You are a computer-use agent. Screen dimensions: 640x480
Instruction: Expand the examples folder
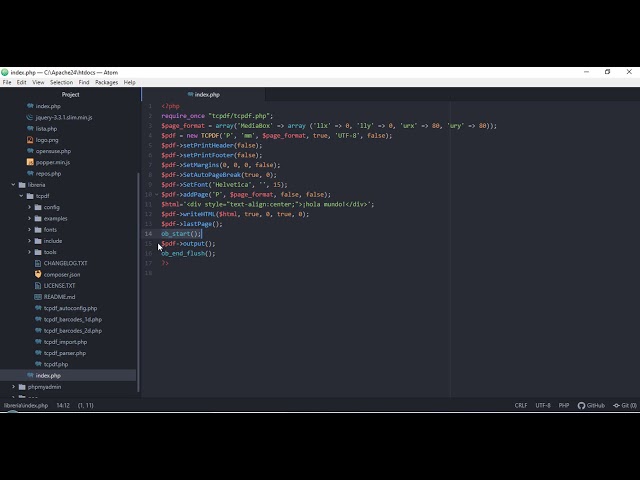(x=30, y=218)
